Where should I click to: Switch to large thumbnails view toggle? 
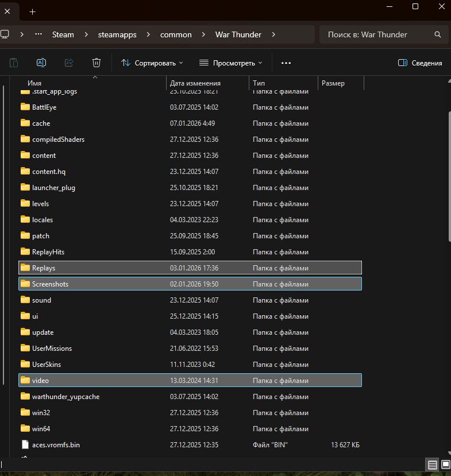click(444, 465)
